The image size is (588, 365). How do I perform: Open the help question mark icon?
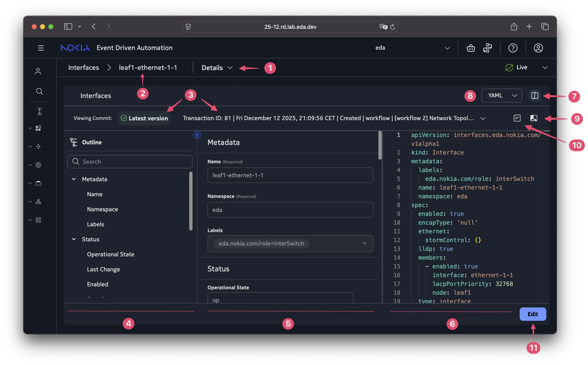513,48
